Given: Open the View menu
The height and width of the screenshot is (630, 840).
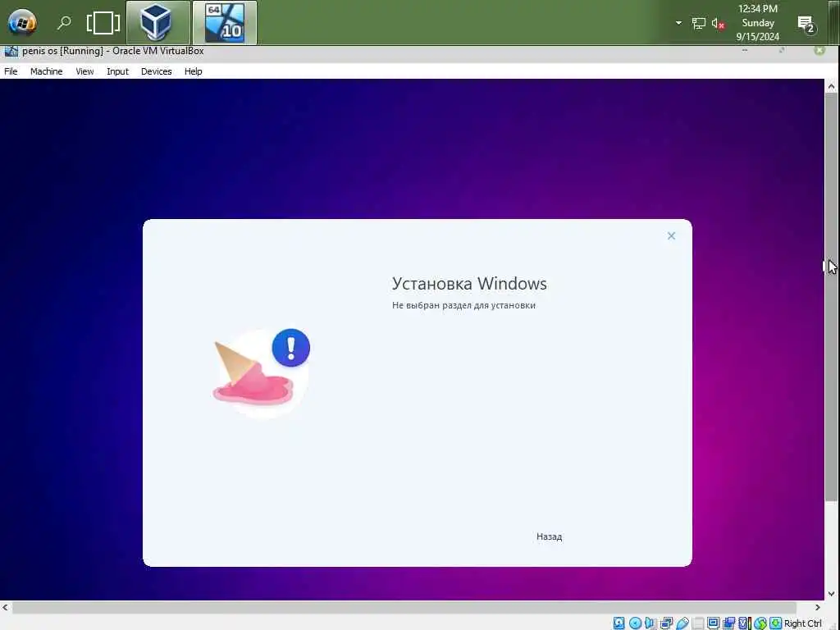Looking at the screenshot, I should (84, 71).
